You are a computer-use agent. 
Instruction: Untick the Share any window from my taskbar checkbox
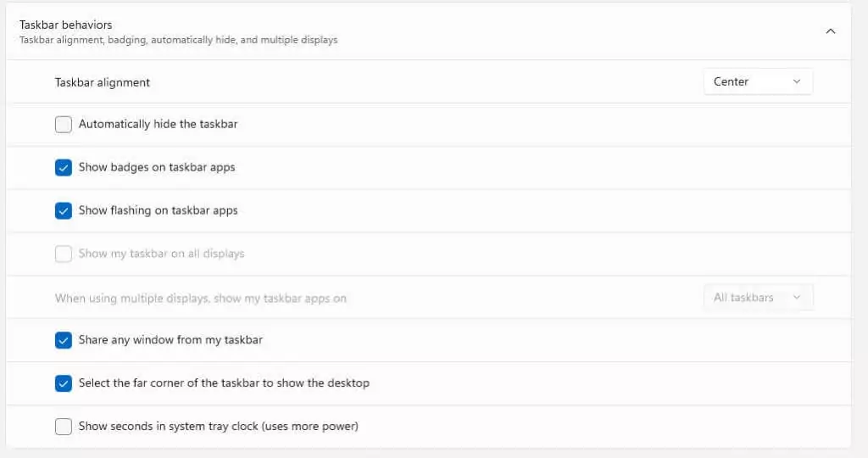(x=63, y=340)
